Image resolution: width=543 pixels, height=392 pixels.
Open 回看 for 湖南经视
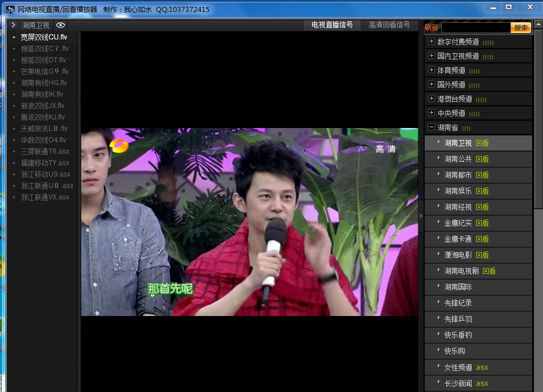coord(482,207)
